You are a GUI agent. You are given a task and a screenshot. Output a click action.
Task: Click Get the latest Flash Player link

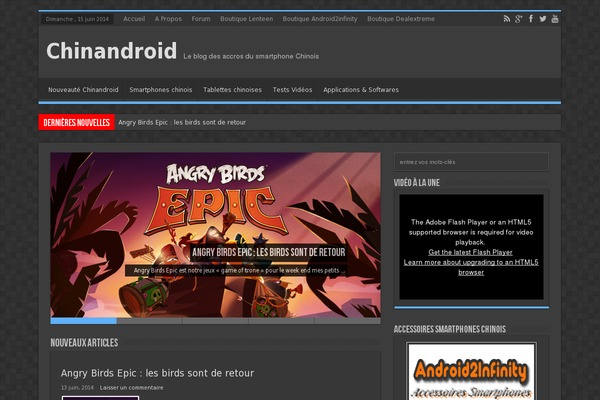[470, 252]
